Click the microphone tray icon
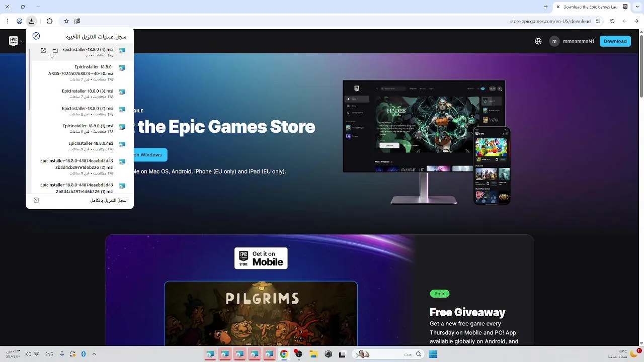The width and height of the screenshot is (644, 362). coord(62,354)
